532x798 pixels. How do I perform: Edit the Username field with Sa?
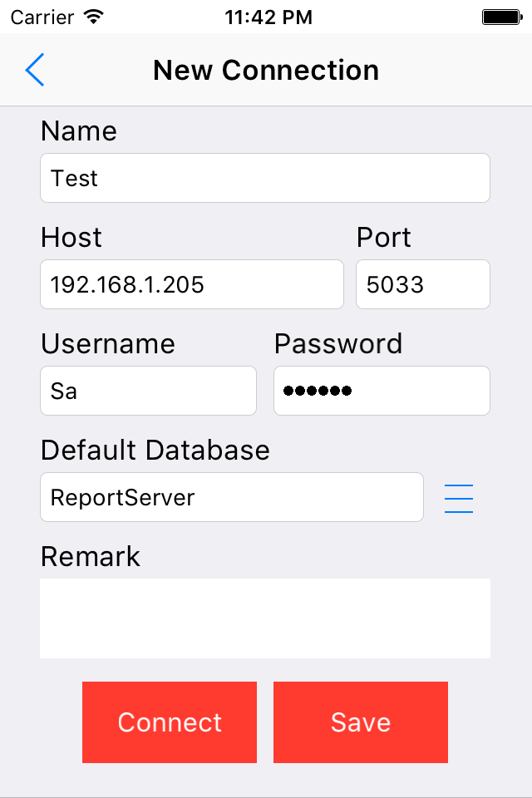pos(148,391)
